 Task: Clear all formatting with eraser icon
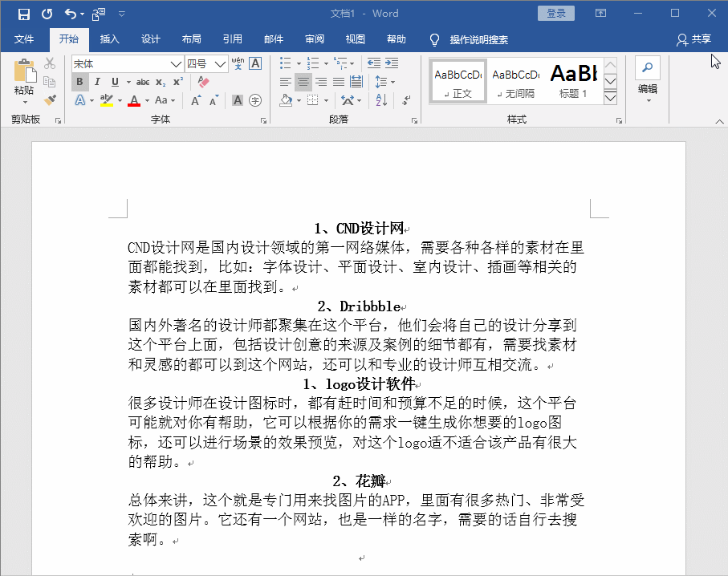203,82
